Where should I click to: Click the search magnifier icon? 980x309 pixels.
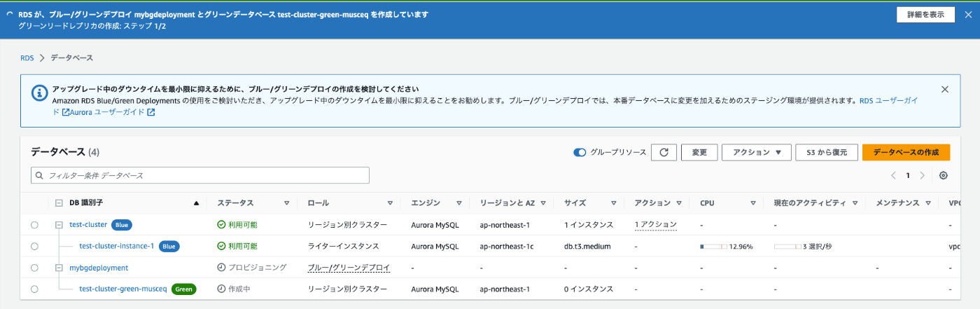tap(39, 175)
